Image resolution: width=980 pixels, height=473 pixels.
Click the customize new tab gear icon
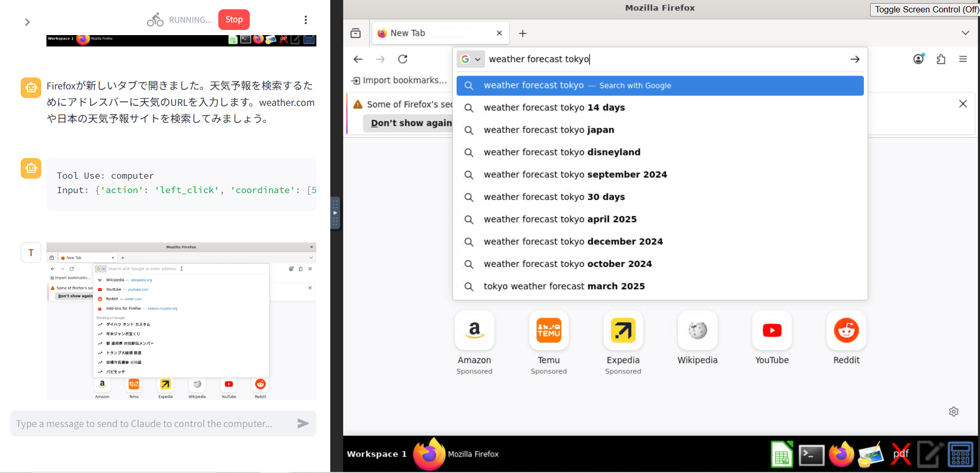tap(954, 412)
